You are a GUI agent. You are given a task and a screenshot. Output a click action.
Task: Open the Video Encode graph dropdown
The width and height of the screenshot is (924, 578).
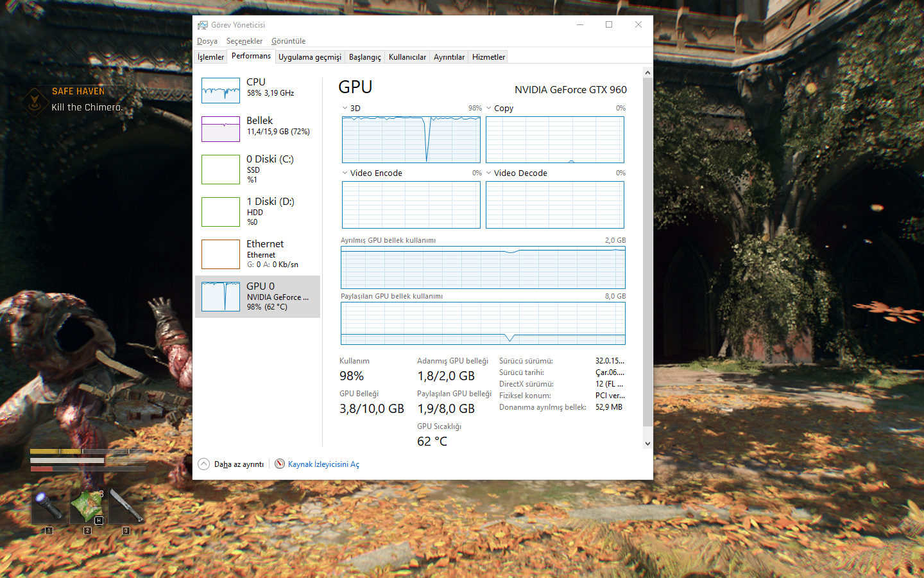pos(345,173)
